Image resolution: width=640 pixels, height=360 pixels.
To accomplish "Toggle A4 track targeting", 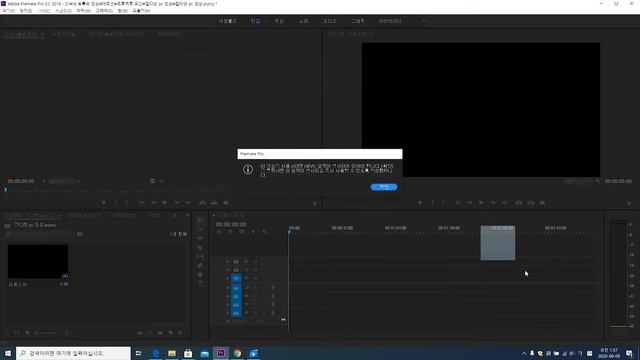I will coord(236,313).
